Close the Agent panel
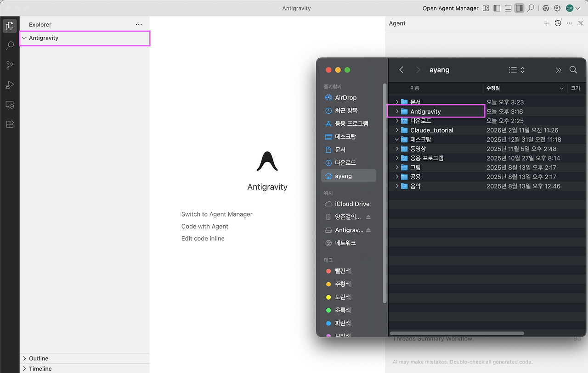The image size is (588, 373). (x=581, y=23)
